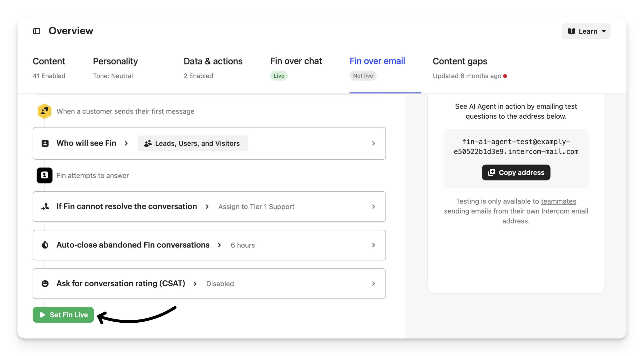Switch to the Fin over chat tab

point(296,61)
